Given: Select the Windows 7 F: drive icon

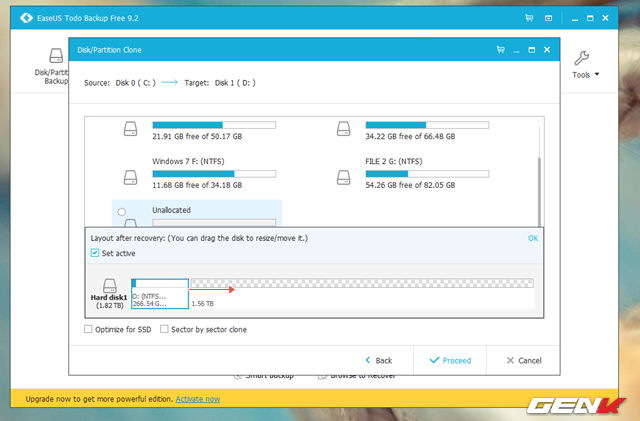Looking at the screenshot, I should point(131,178).
